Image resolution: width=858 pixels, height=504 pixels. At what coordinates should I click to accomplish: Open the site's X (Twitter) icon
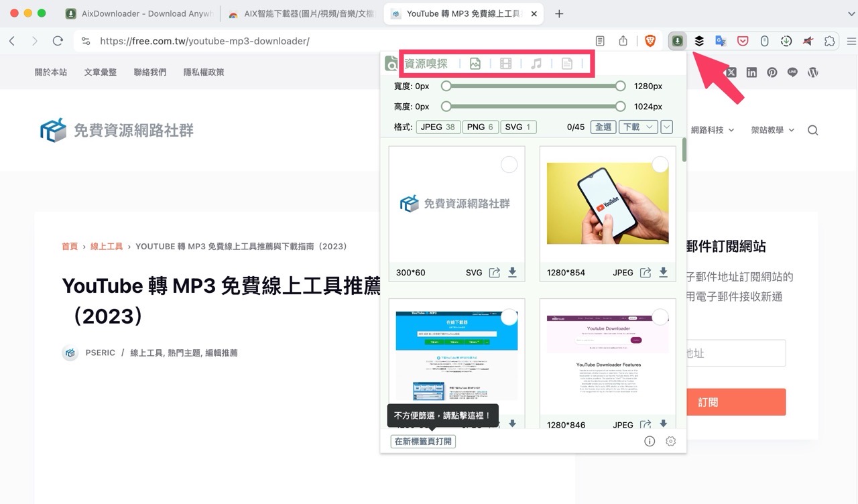tap(731, 72)
